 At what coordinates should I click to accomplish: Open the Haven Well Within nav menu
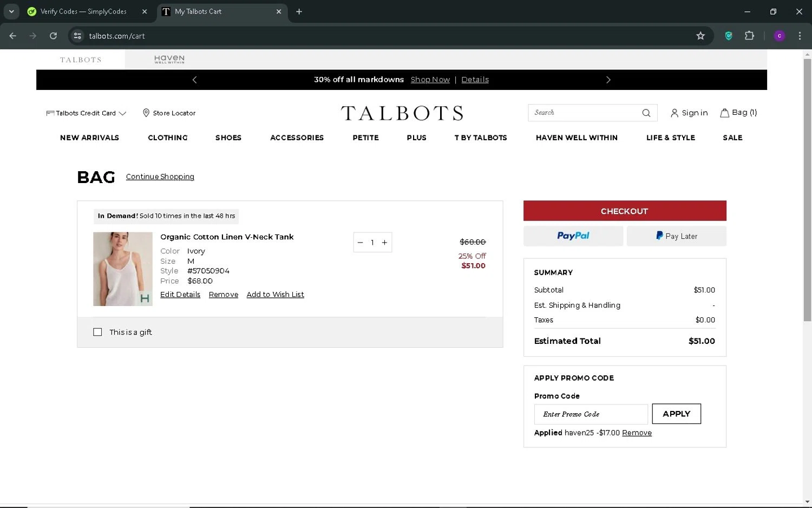click(577, 138)
